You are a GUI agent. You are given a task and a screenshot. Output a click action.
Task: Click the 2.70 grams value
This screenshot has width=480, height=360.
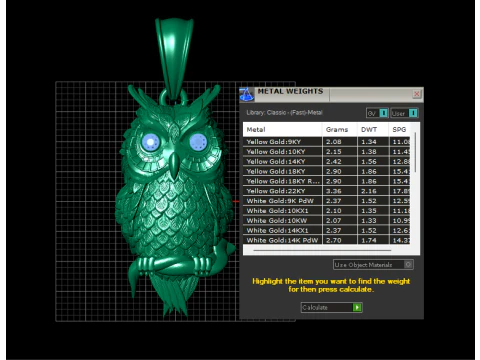click(x=334, y=240)
